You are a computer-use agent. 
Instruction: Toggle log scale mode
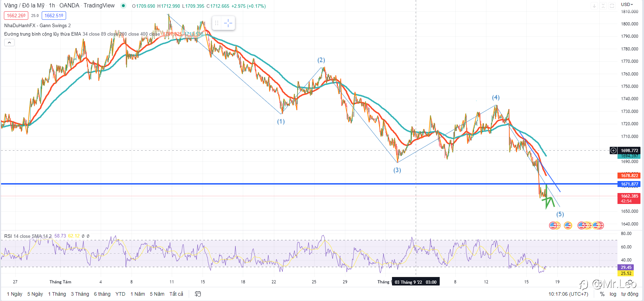[613, 294]
